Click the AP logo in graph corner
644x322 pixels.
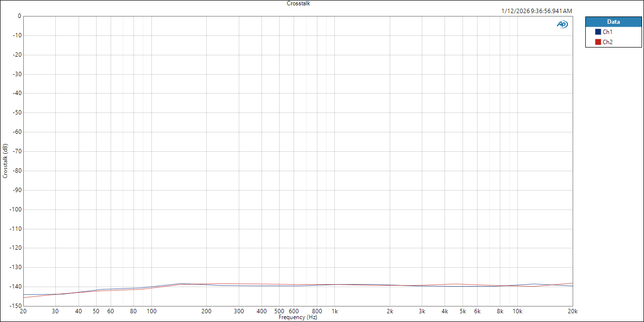tap(562, 24)
